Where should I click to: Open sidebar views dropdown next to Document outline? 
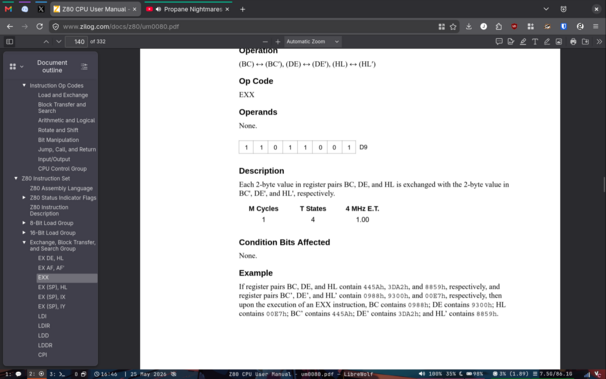(17, 66)
